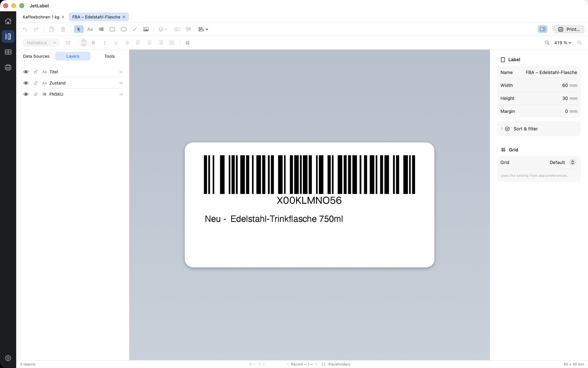The height and width of the screenshot is (368, 588).
Task: Decrease font size with stepper down
Action: 84,45
